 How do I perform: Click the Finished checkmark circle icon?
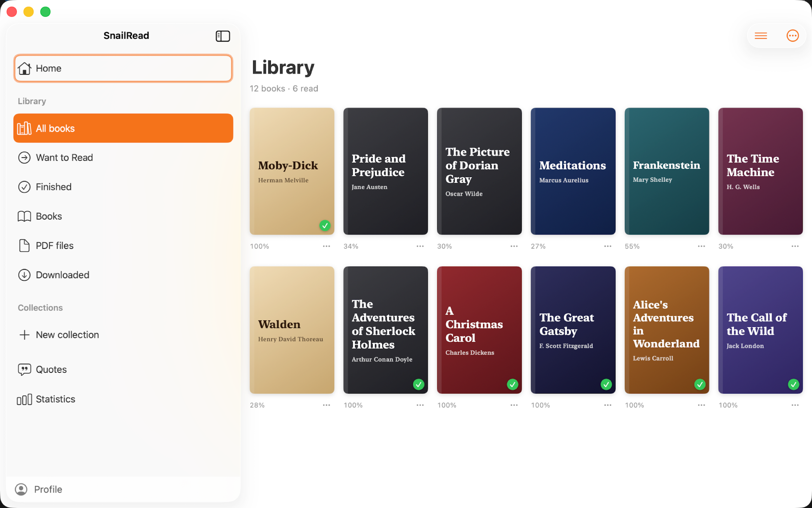(24, 187)
